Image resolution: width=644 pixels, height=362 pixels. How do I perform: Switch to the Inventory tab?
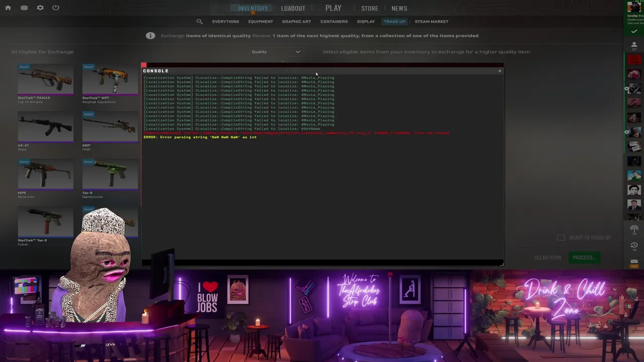pos(253,9)
